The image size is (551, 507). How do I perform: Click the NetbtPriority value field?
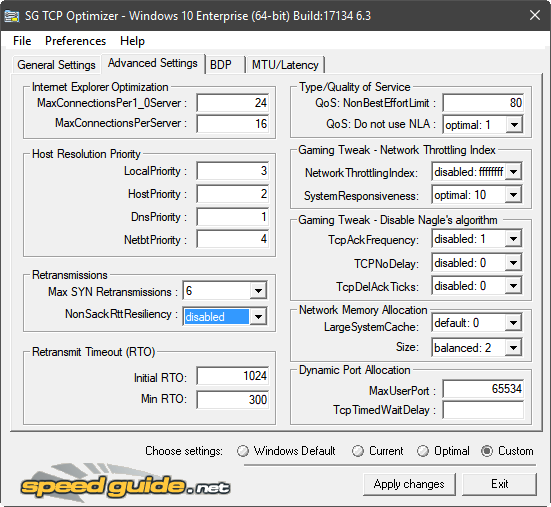coord(233,239)
